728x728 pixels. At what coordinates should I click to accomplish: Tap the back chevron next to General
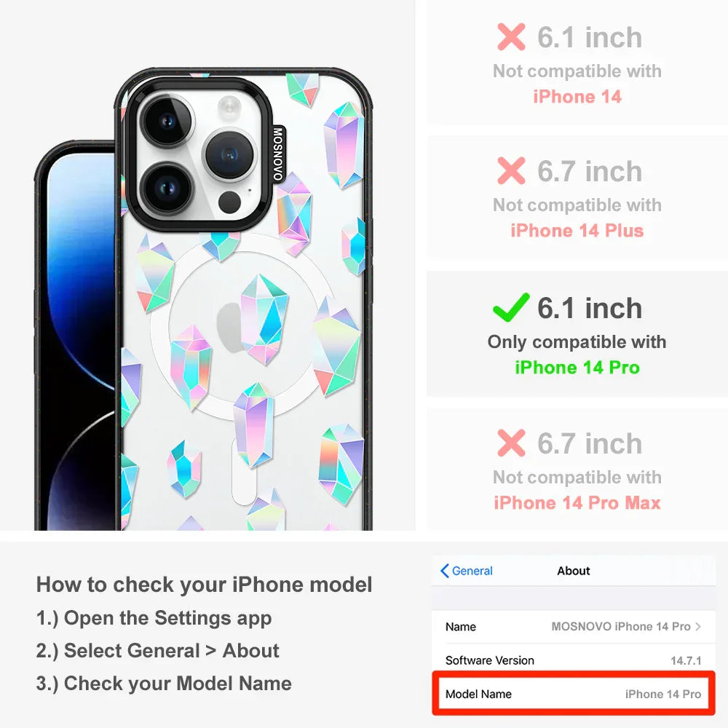coord(444,571)
